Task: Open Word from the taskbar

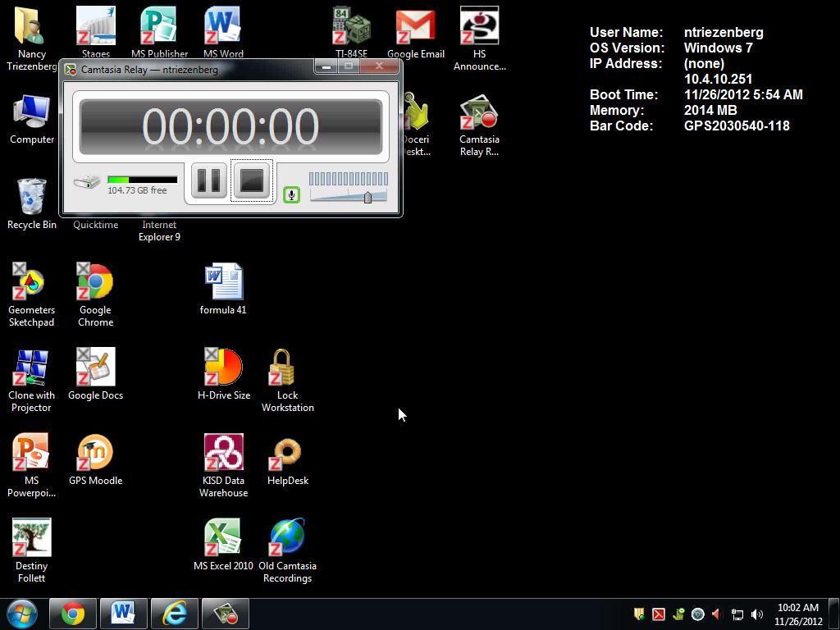Action: point(123,614)
